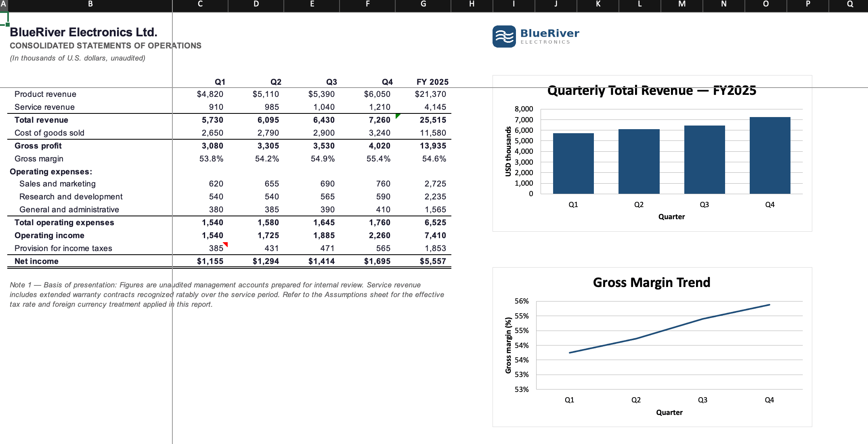Click the red comment indicator on Q1 provision

(x=226, y=244)
